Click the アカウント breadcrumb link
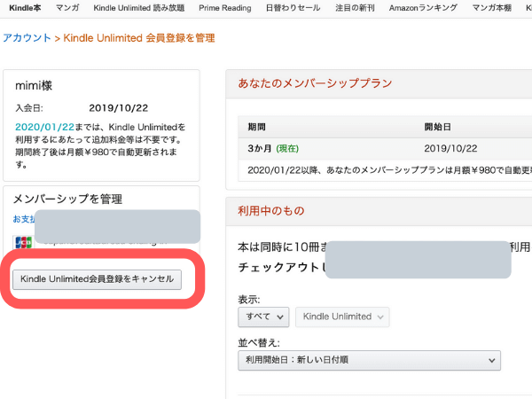Screen dimensions: 532x399 (27, 37)
